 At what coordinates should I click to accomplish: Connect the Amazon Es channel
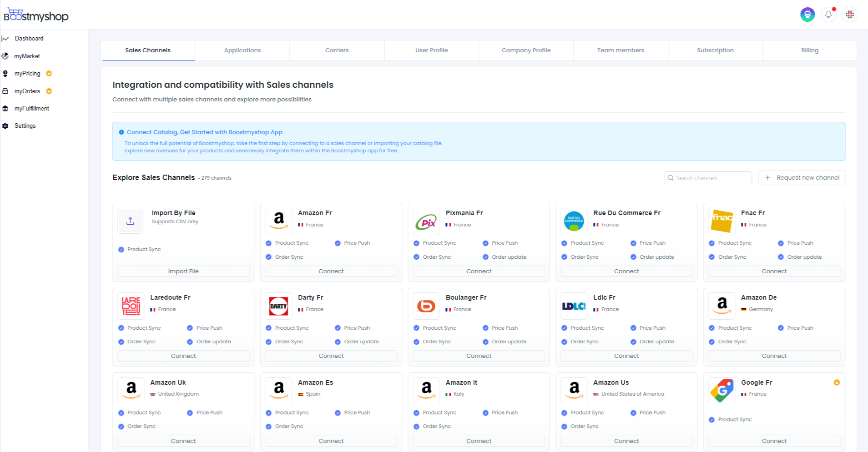tap(331, 441)
